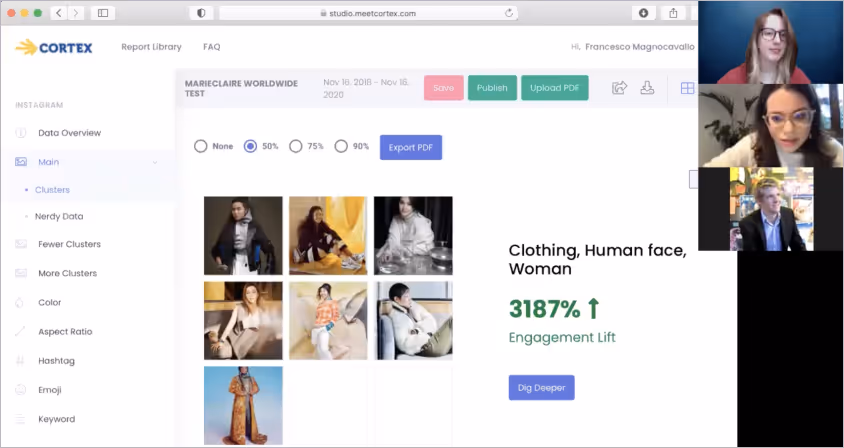Click the Aspect Ratio icon
This screenshot has height=448, width=844.
[20, 332]
